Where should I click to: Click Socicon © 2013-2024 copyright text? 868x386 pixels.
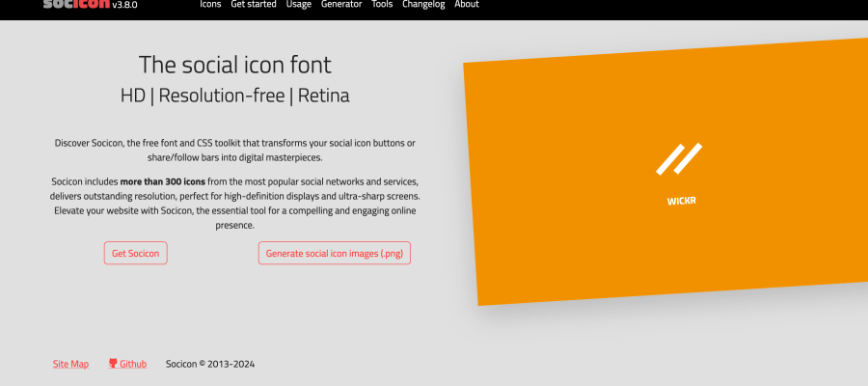[x=210, y=364]
